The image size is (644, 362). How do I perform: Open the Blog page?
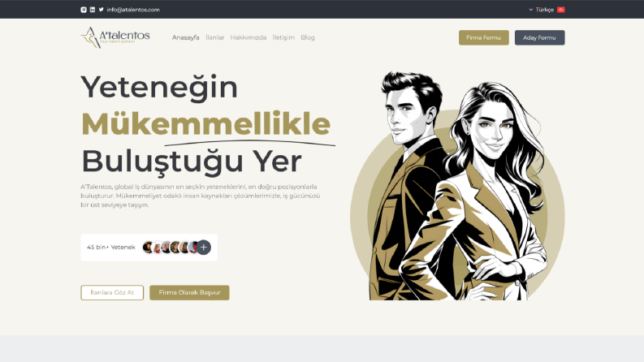coord(308,37)
